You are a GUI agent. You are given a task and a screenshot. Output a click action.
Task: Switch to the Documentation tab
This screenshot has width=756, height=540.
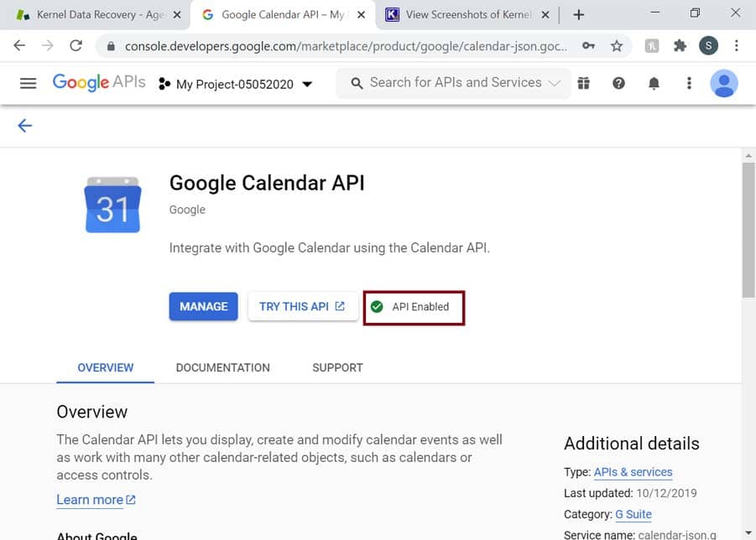coord(222,367)
